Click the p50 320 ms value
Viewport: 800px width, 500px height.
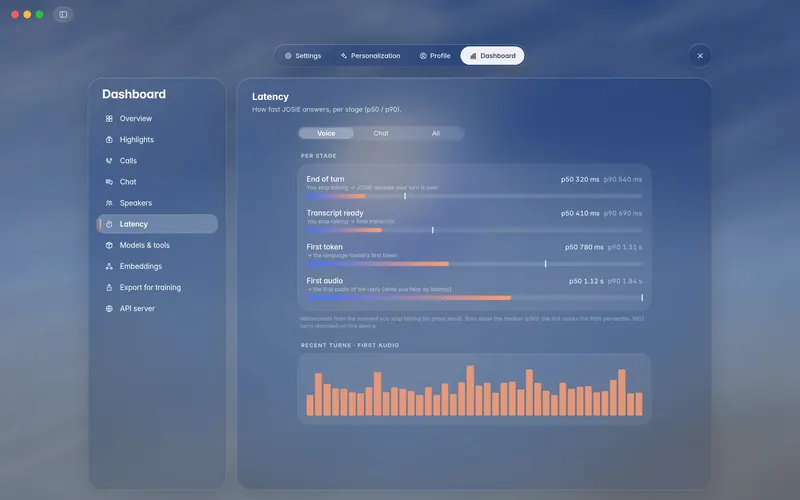pos(580,180)
